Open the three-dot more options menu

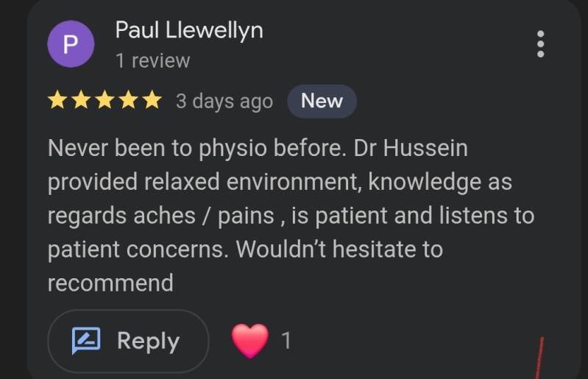tap(541, 44)
